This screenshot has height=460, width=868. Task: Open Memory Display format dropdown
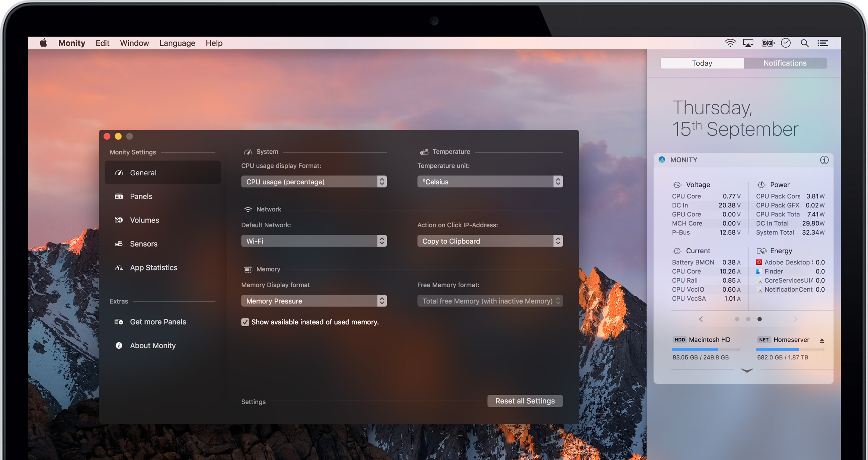point(314,301)
